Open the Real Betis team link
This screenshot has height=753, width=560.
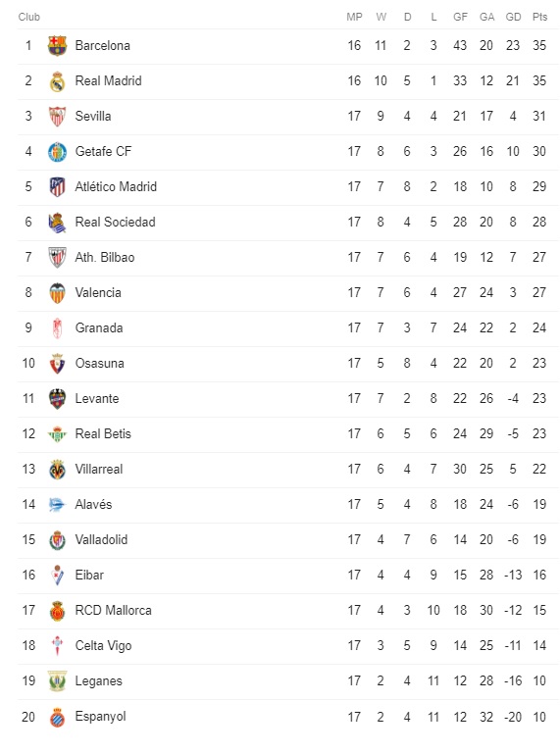(103, 434)
